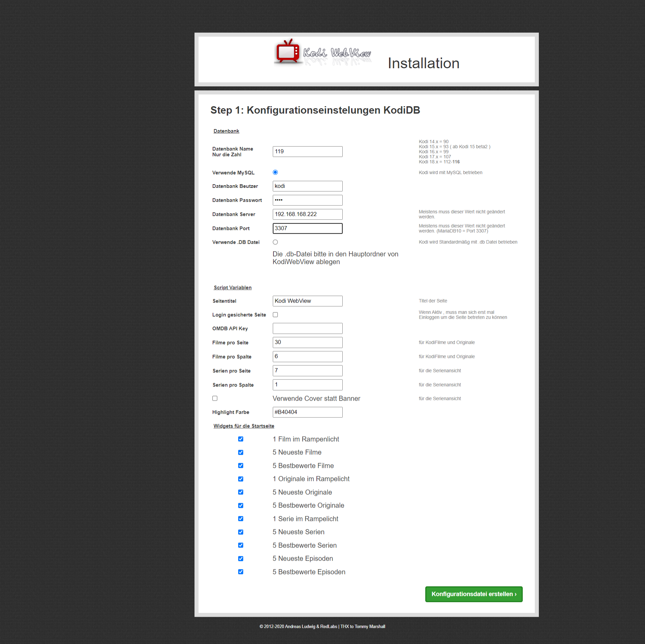
Task: Focus the Seitentitel input field
Action: [307, 301]
